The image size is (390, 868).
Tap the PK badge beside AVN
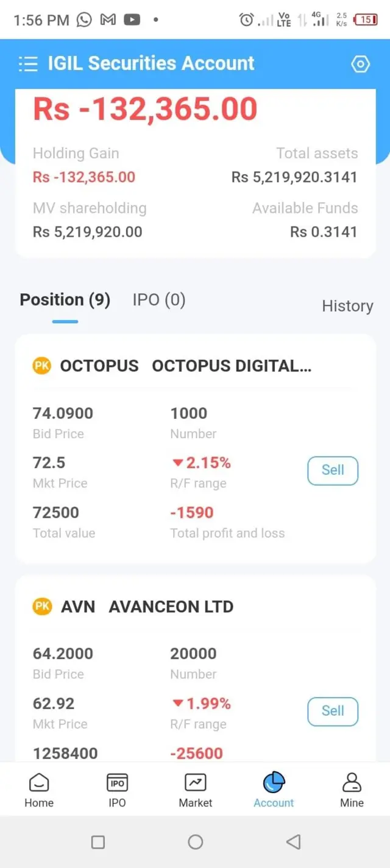point(42,606)
